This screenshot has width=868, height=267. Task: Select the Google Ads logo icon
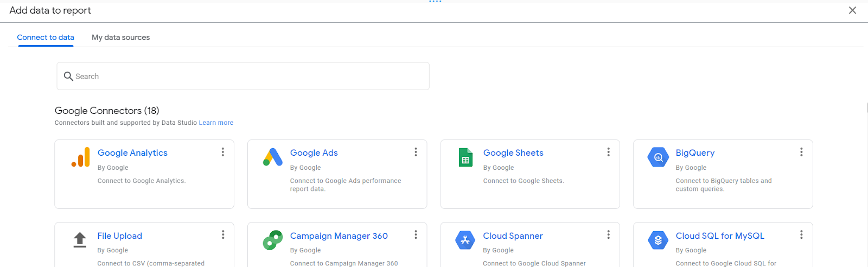click(273, 157)
